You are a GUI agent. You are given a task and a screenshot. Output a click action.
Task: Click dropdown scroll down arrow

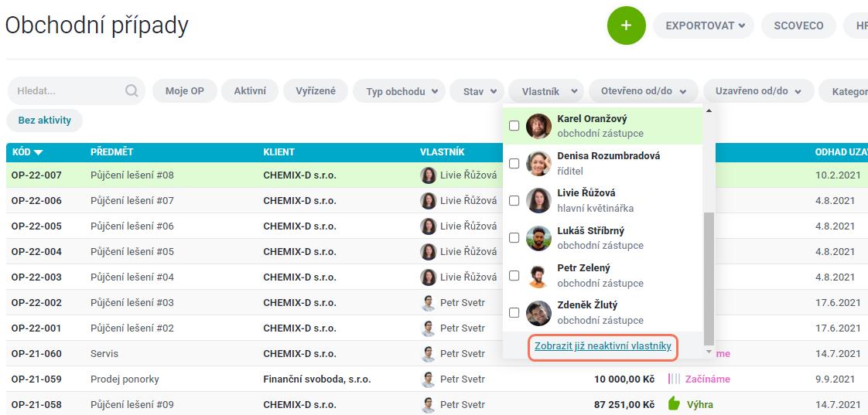[x=709, y=352]
